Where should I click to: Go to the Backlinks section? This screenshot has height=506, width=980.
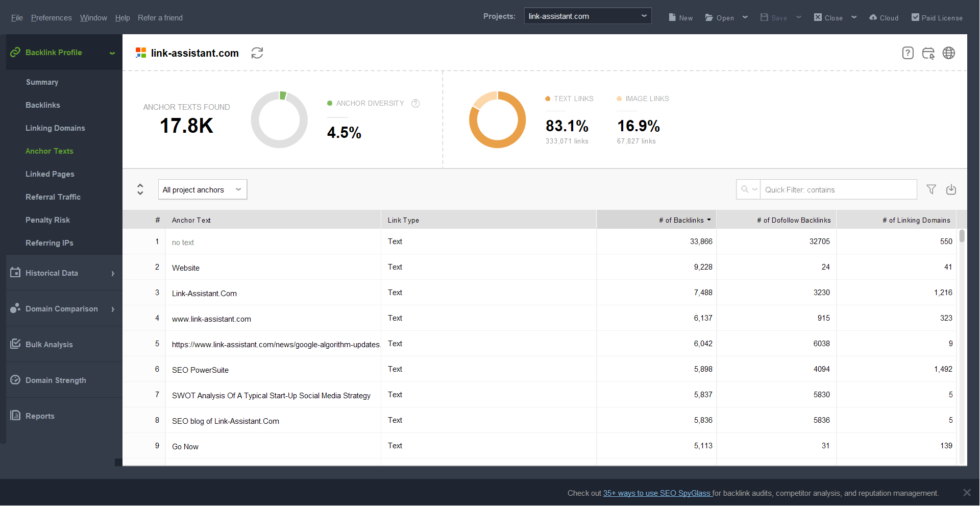click(x=43, y=105)
